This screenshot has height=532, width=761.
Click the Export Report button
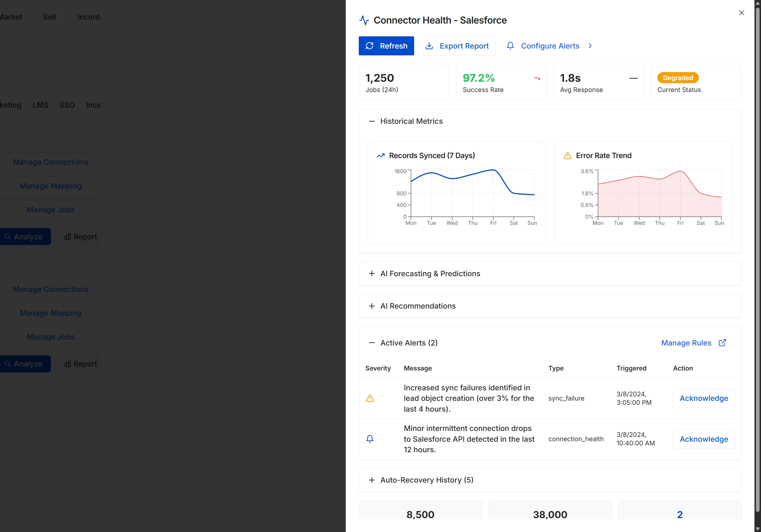coord(457,46)
